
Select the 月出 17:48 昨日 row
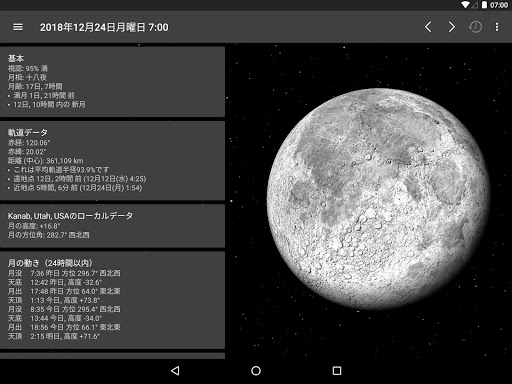point(64,291)
